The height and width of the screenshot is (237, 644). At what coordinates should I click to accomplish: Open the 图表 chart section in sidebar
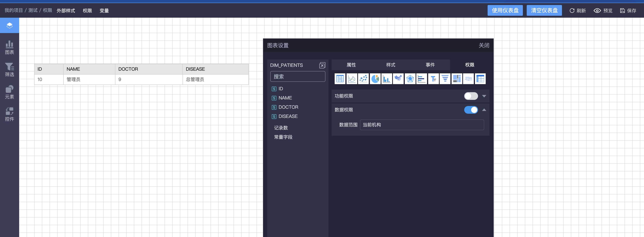tap(10, 47)
